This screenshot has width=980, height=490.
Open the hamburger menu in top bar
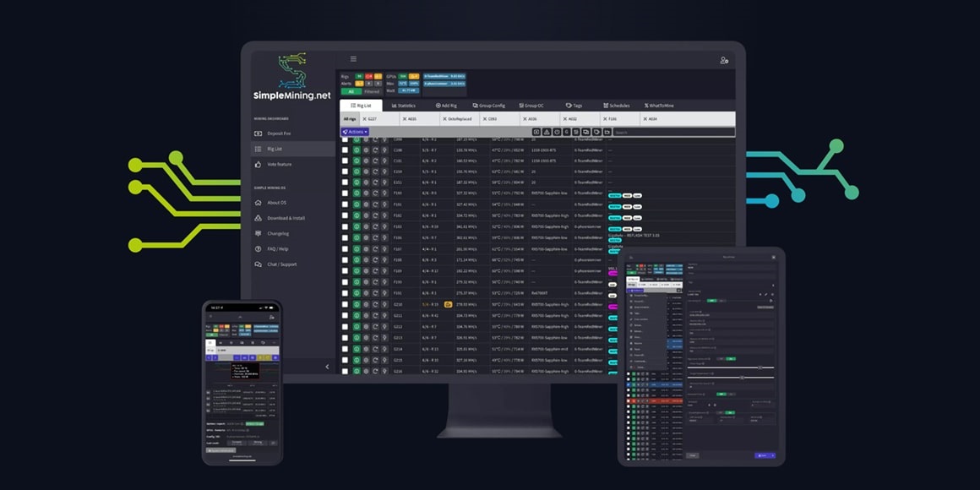tap(353, 59)
